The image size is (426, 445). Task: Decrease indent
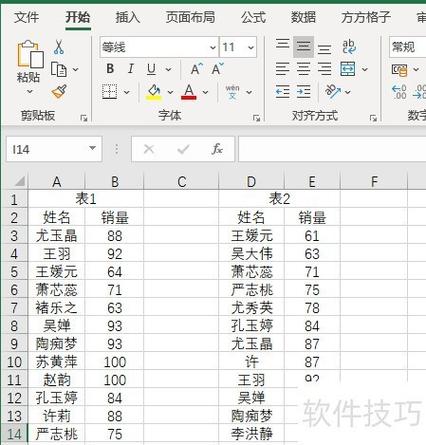click(282, 91)
